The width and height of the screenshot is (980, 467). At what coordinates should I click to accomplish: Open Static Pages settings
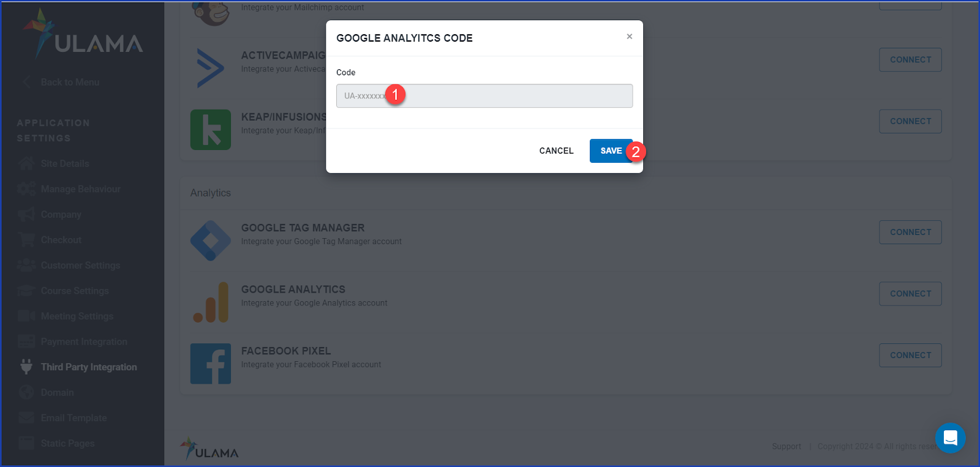[x=67, y=443]
